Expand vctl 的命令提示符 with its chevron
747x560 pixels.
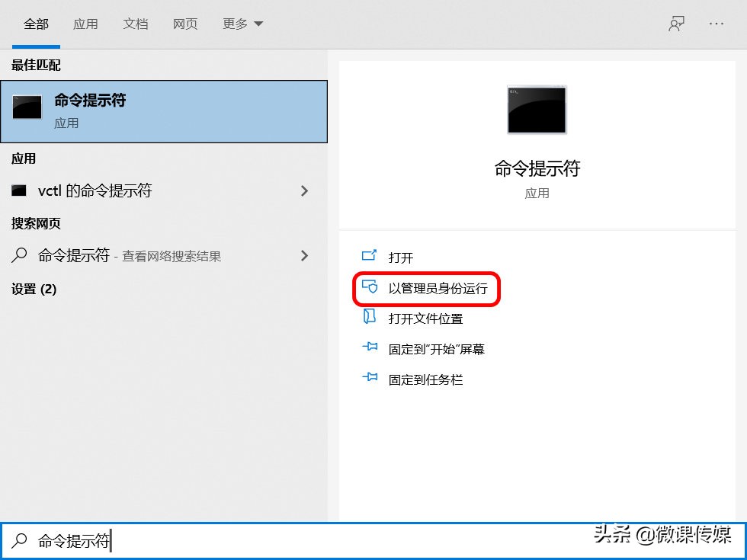click(x=304, y=190)
